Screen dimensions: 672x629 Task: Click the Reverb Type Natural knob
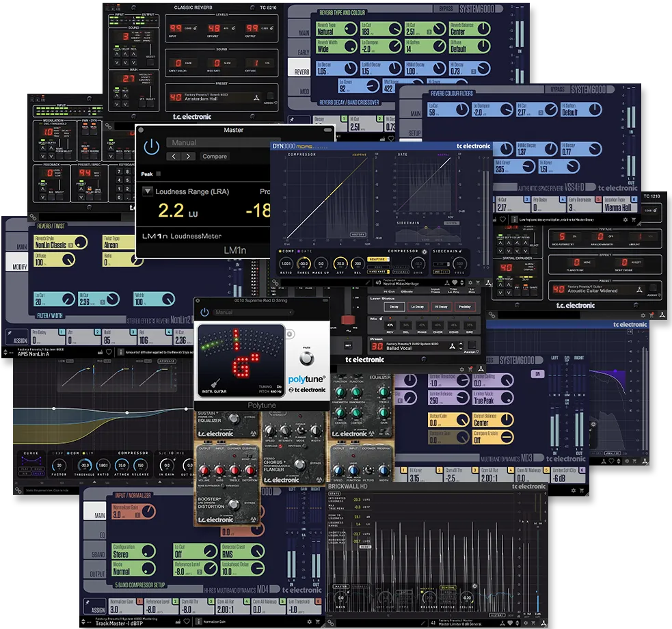pyautogui.click(x=351, y=29)
